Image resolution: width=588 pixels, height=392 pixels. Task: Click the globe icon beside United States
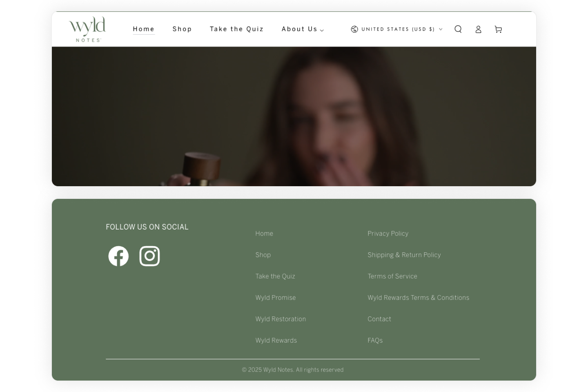point(354,29)
